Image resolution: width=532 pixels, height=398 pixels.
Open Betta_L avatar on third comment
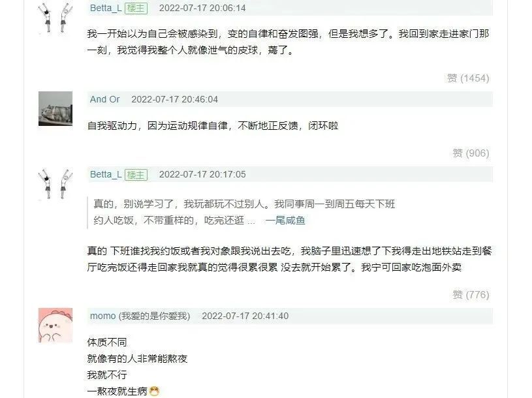coord(55,184)
